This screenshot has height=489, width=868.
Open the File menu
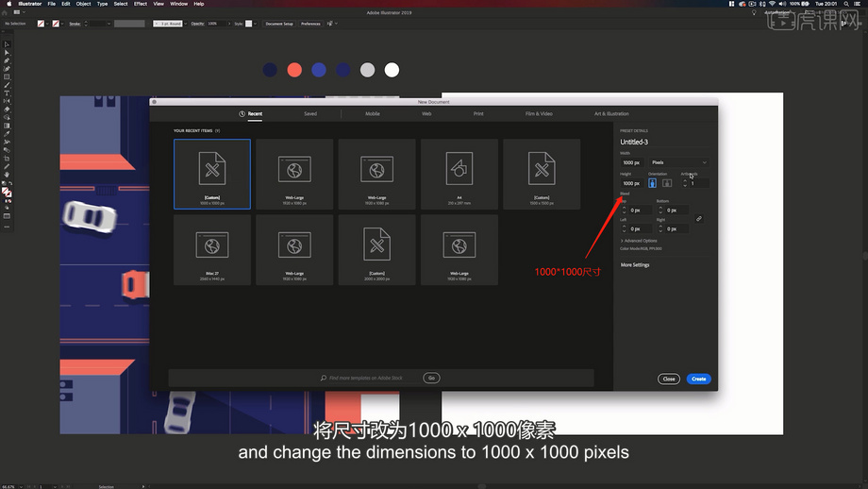click(52, 4)
